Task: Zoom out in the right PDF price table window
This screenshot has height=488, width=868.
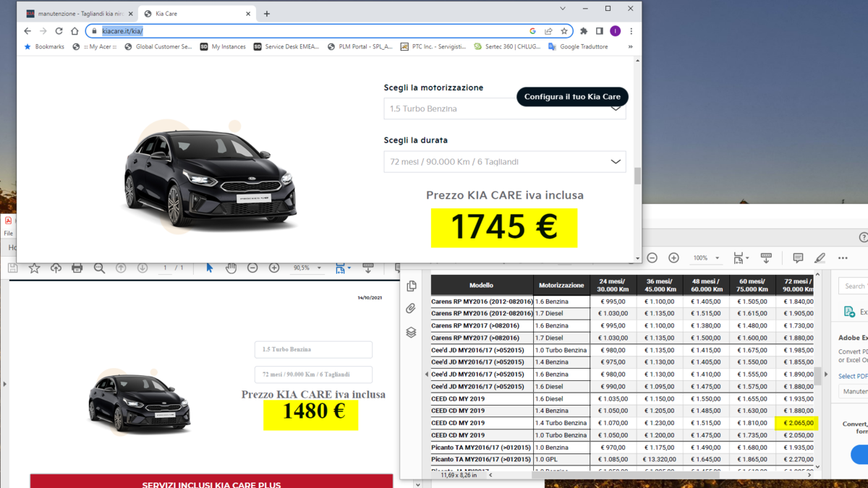Action: pos(652,258)
